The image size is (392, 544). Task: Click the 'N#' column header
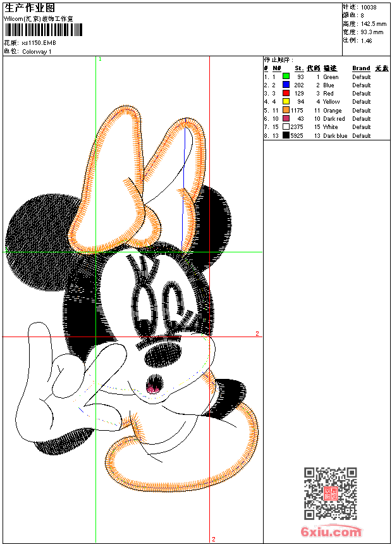tap(276, 68)
